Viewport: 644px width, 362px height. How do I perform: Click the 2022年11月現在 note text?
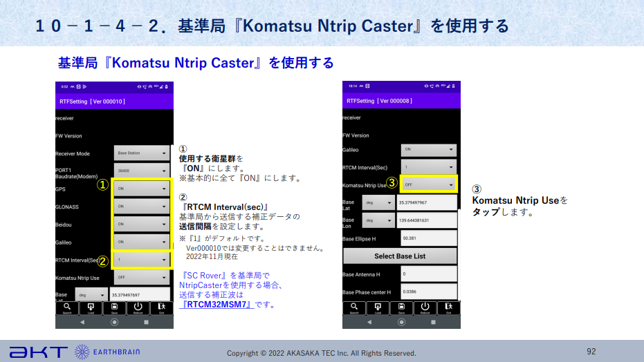(x=212, y=256)
